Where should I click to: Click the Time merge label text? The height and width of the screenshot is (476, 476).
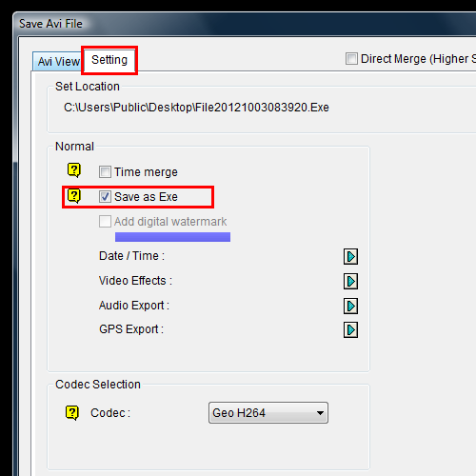146,172
